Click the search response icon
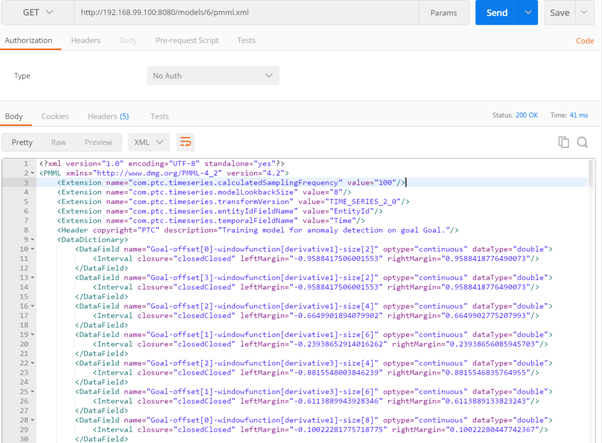The height and width of the screenshot is (443, 602). (x=582, y=142)
